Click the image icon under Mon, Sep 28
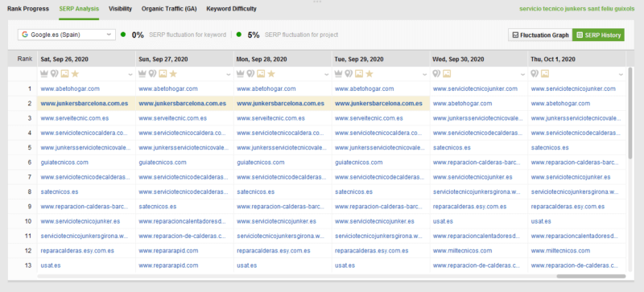 tap(261, 74)
